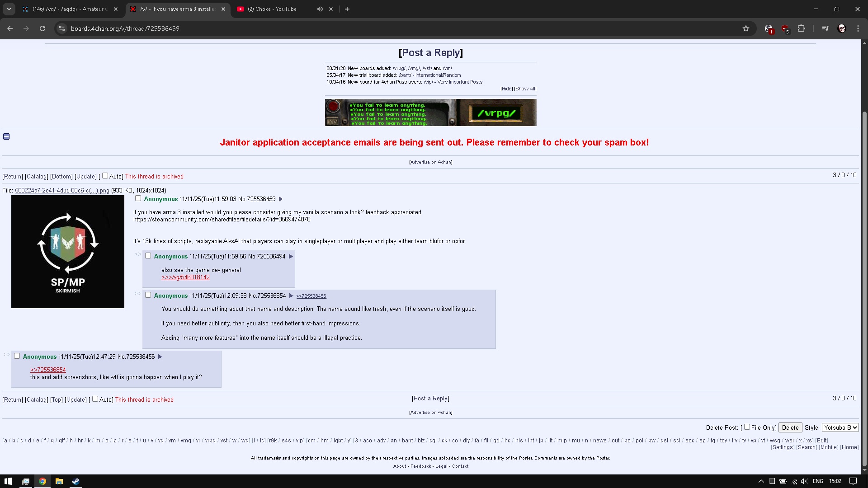
Task: Expand post menu arrow for No.725538456
Action: click(x=160, y=357)
